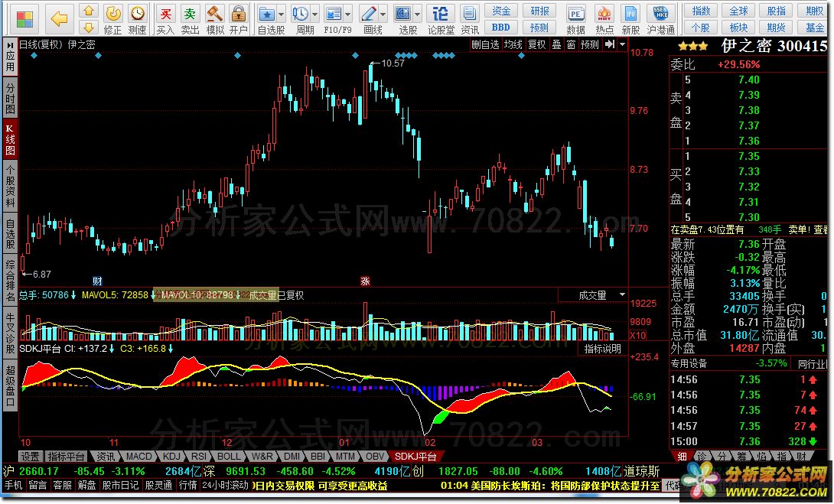Toggle 复权 price adjustment
Viewport: 834px width, 504px height.
pyautogui.click(x=536, y=44)
